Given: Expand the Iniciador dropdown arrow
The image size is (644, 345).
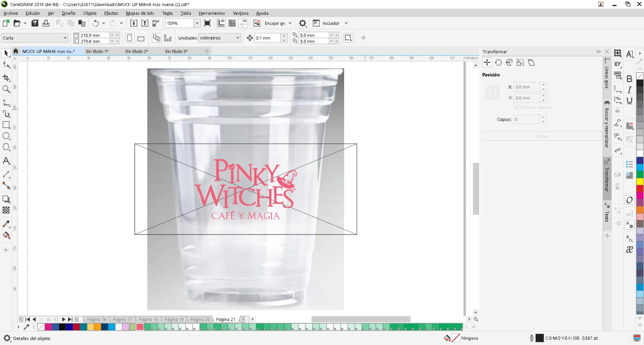Looking at the screenshot, I should [346, 23].
